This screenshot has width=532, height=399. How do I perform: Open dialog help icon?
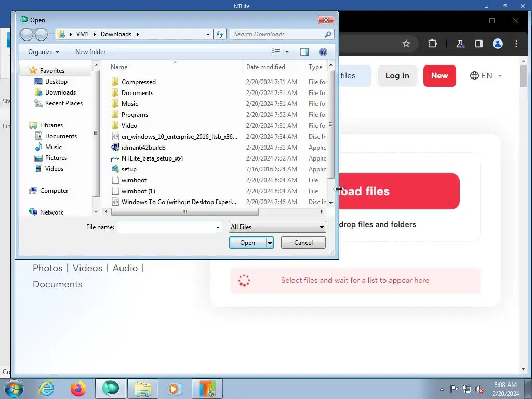tap(323, 52)
